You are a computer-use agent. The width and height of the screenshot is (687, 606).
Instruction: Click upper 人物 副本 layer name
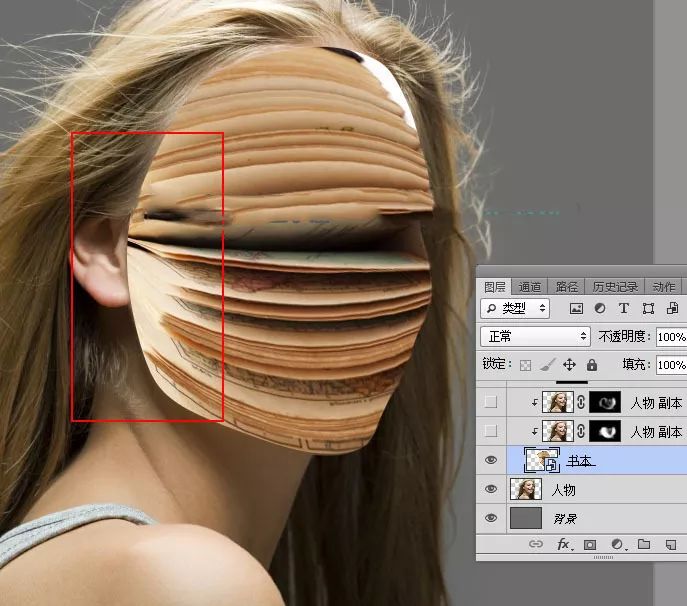[656, 403]
